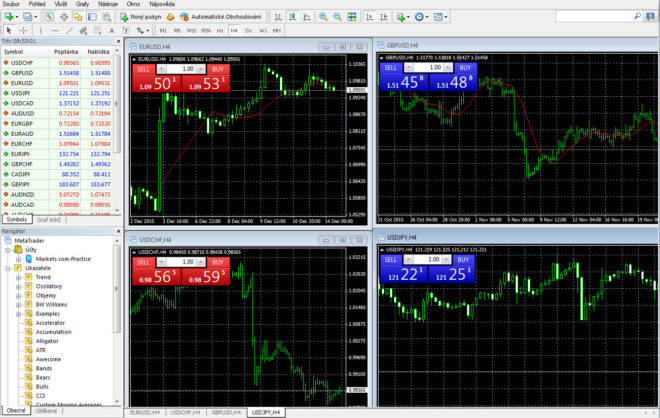Viewport: 660px width, 418px height.
Task: Open the Grafy menu
Action: (82, 4)
